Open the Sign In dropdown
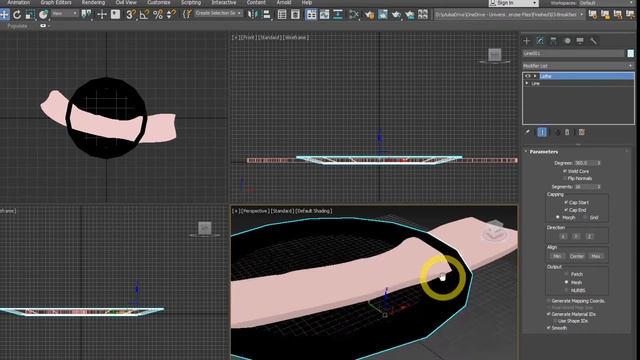The image size is (640, 360). (513, 3)
